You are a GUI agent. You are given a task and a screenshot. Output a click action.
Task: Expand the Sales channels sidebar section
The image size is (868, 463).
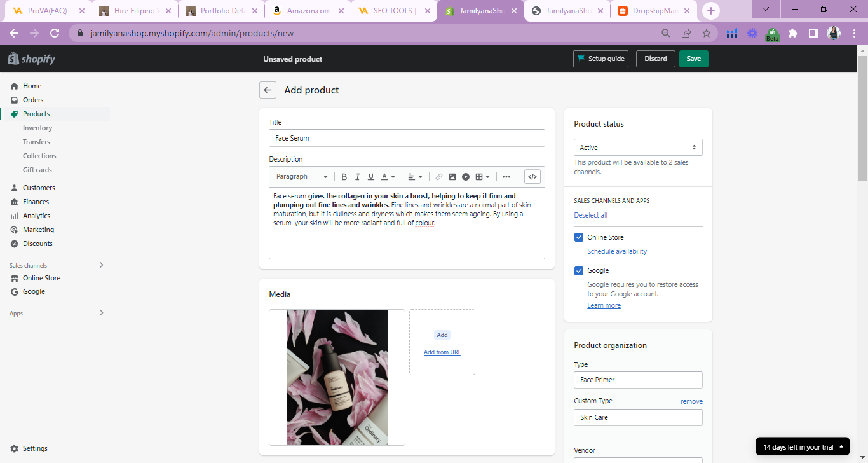point(101,265)
